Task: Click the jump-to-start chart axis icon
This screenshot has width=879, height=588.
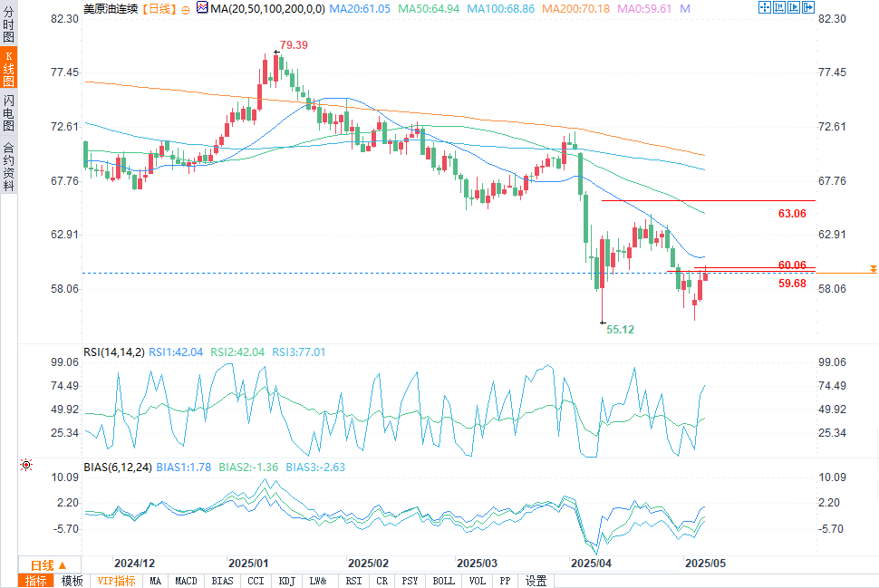Action: [x=779, y=7]
